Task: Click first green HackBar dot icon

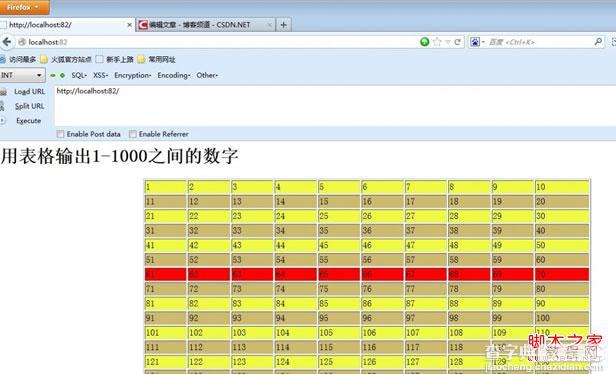Action: pos(53,75)
